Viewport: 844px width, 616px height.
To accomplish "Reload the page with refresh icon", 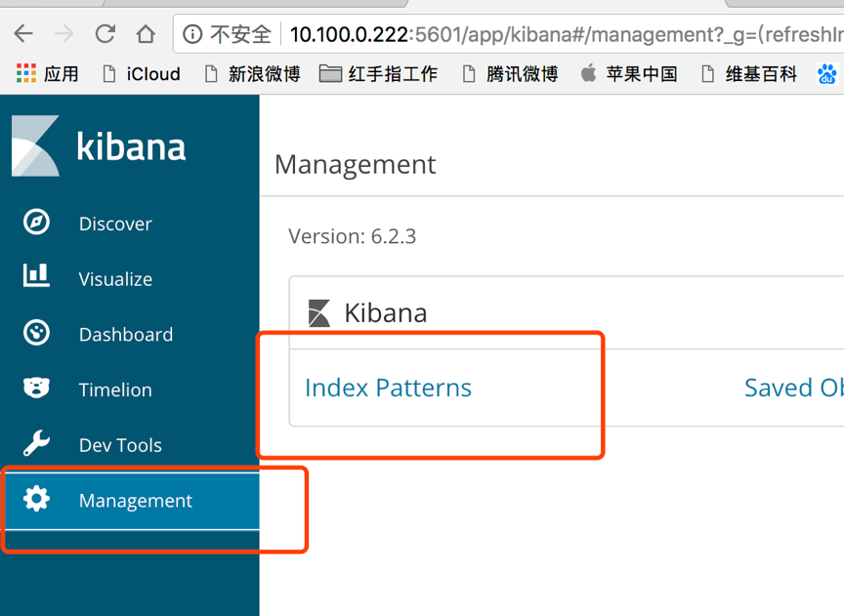I will 105,34.
